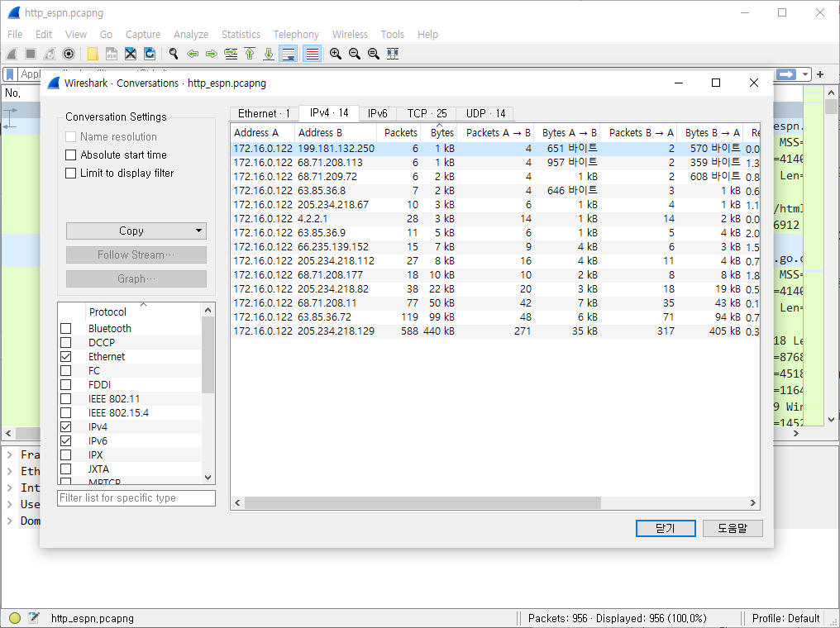The width and height of the screenshot is (840, 628).
Task: Sort protocol list by Protocol header
Action: coord(143,312)
